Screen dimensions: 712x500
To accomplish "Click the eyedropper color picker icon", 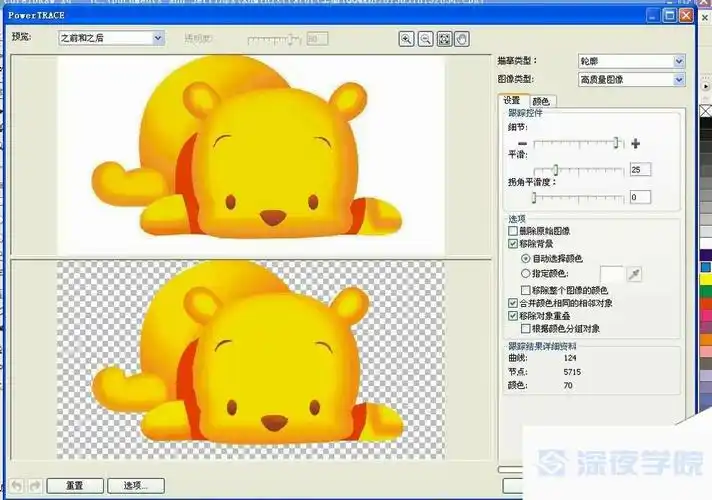I will tap(634, 274).
